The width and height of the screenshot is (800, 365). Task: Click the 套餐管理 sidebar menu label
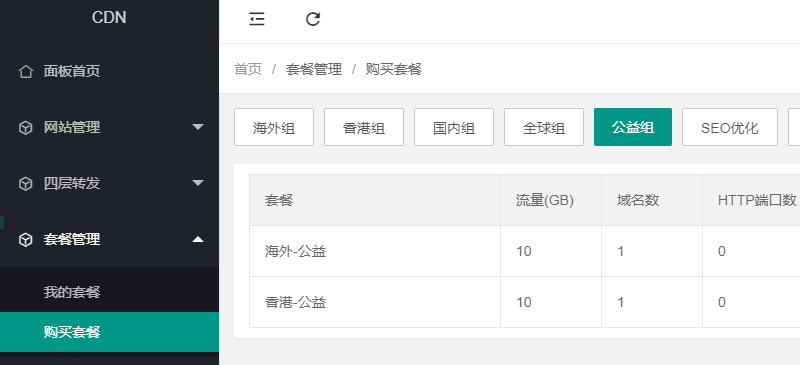pyautogui.click(x=72, y=239)
